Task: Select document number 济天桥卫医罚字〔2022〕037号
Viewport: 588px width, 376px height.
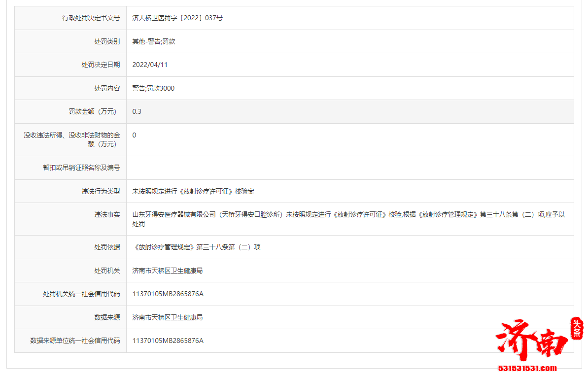Action: (x=177, y=18)
